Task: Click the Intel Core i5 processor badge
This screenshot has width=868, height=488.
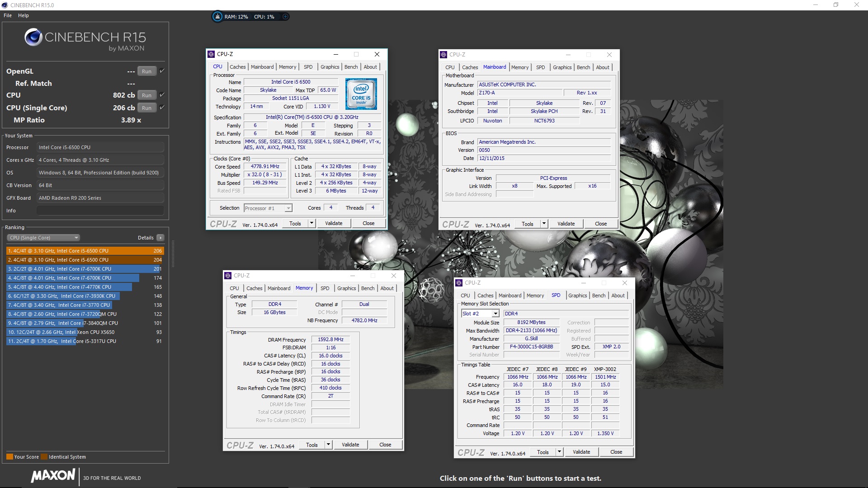Action: 361,94
